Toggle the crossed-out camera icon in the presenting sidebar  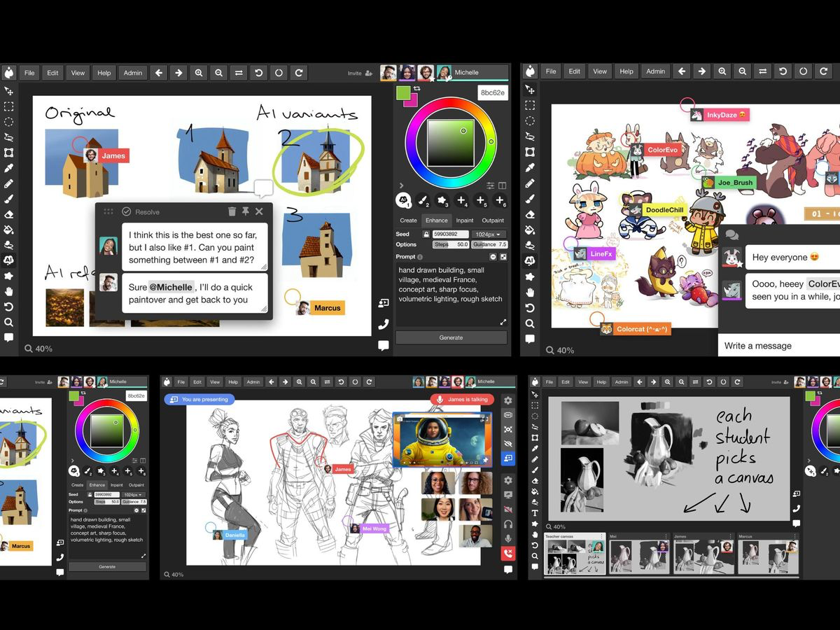point(508,509)
